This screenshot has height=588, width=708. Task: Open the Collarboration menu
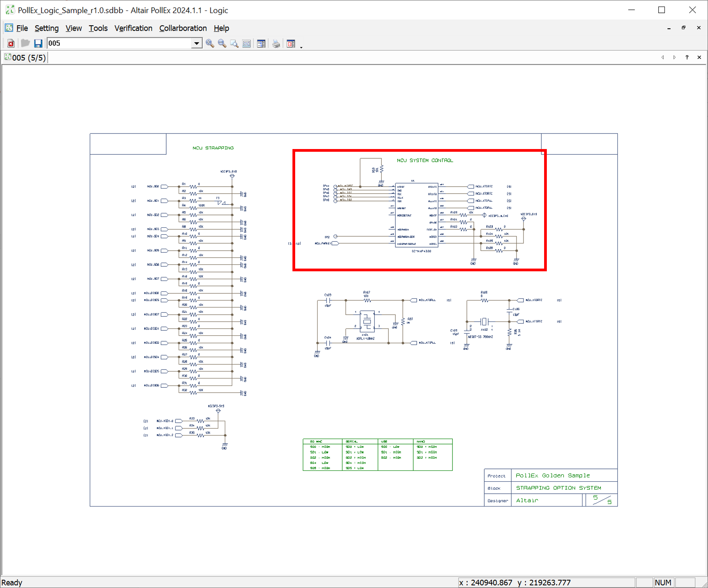click(183, 28)
